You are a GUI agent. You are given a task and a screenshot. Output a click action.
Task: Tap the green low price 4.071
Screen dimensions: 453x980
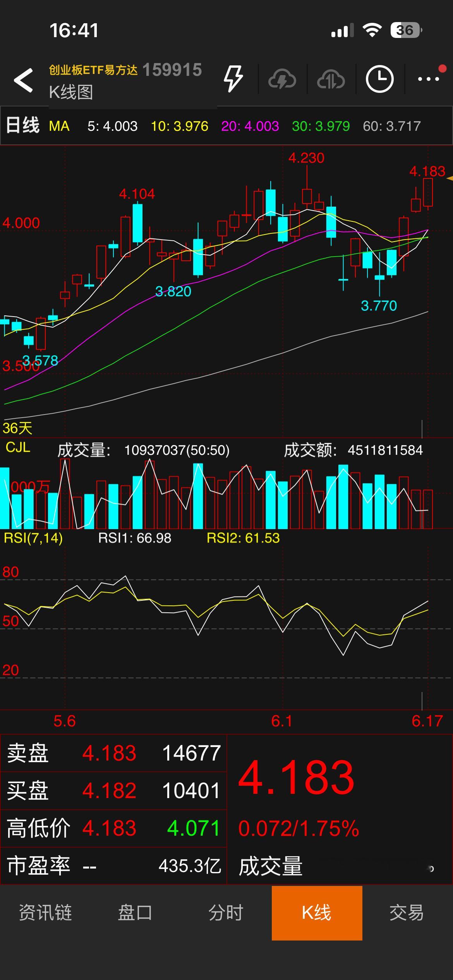tap(194, 828)
